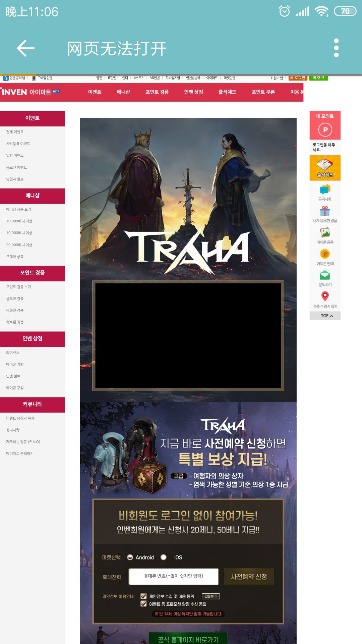Open 사전등록 이벤트 in the sidebar
This screenshot has width=362, height=644.
(18, 144)
